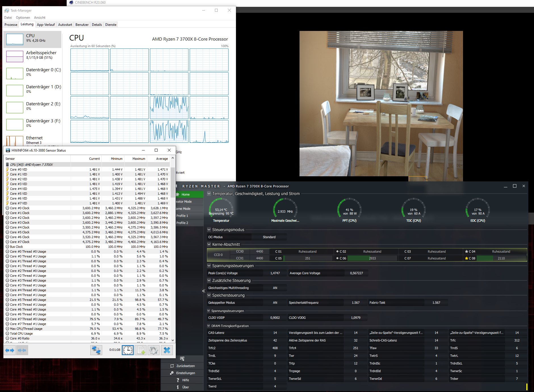Open Profile 1 in Ryzen Master
Screen dimensions: 534x392
pyautogui.click(x=189, y=216)
